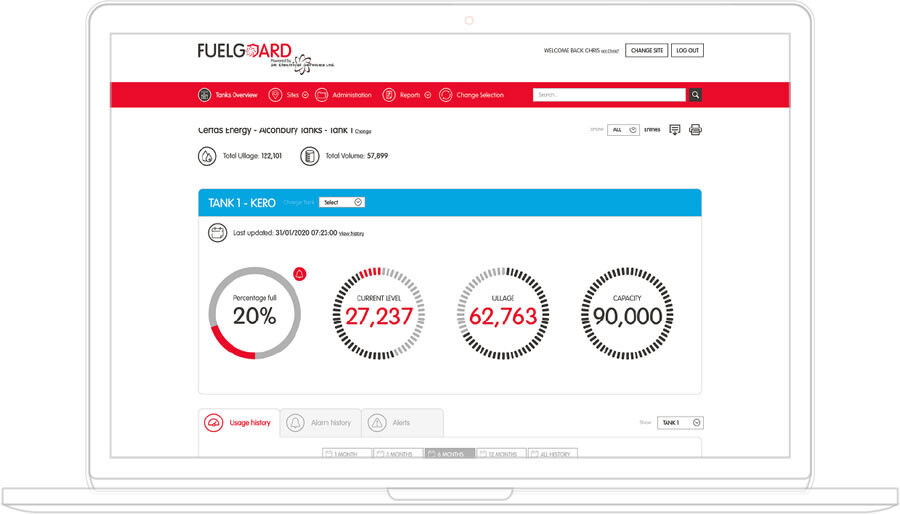Click the Percentage full 20% gauge
This screenshot has width=900, height=514.
pyautogui.click(x=255, y=313)
